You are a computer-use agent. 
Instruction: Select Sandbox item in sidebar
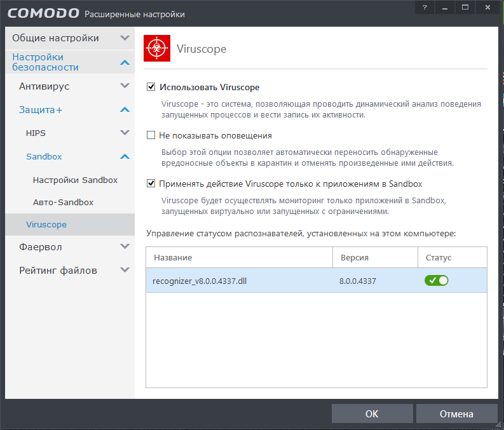pyautogui.click(x=70, y=156)
